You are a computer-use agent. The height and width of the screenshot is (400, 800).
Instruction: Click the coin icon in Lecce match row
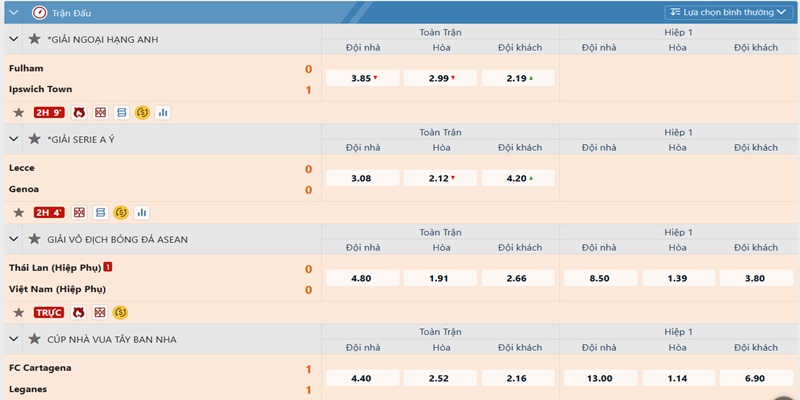121,212
